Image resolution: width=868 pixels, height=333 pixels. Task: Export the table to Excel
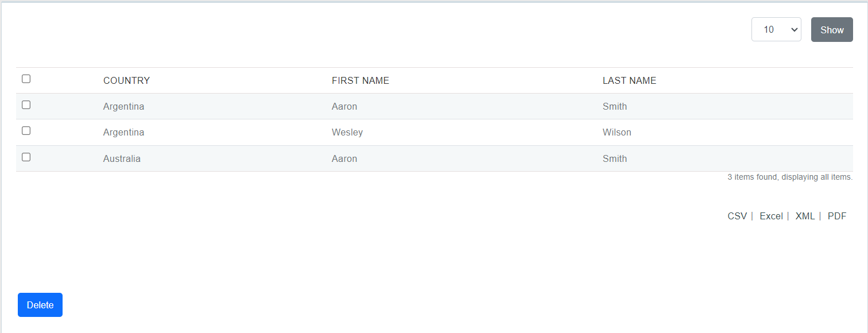tap(771, 216)
